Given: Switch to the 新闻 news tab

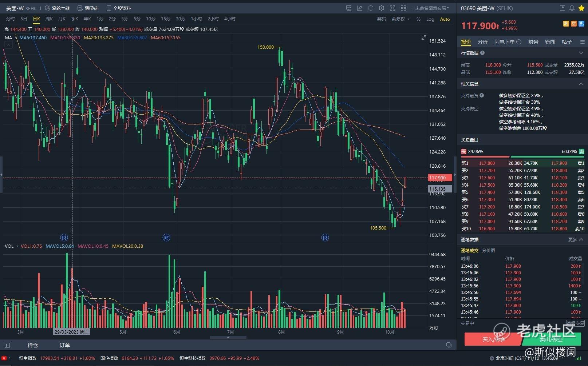Looking at the screenshot, I should click(x=550, y=42).
